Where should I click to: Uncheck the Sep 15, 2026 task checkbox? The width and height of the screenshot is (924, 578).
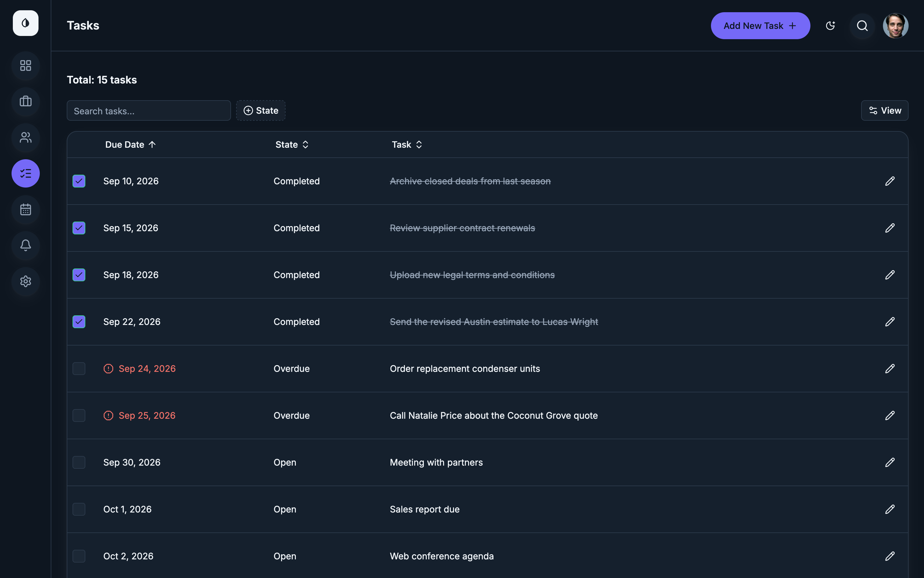(79, 228)
